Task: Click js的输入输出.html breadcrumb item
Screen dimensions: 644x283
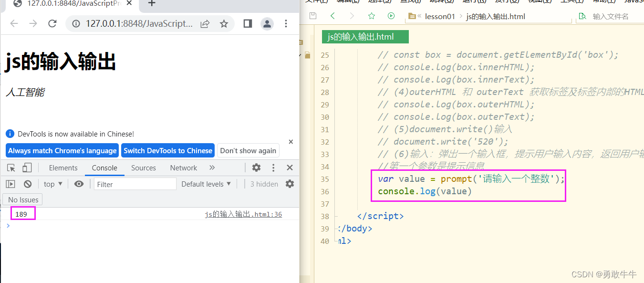Action: tap(496, 16)
